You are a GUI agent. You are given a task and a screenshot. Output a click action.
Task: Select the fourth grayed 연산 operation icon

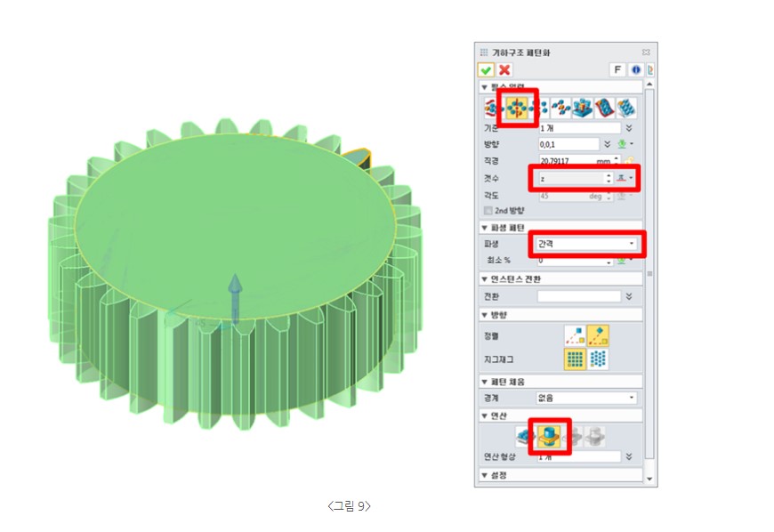(595, 437)
